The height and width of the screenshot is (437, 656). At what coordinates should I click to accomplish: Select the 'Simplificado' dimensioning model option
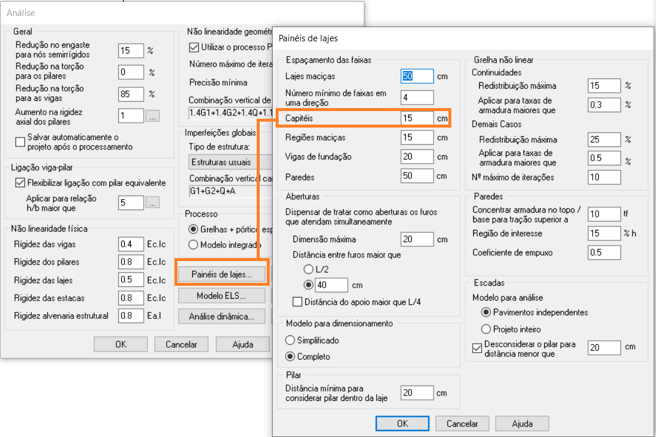(x=292, y=340)
